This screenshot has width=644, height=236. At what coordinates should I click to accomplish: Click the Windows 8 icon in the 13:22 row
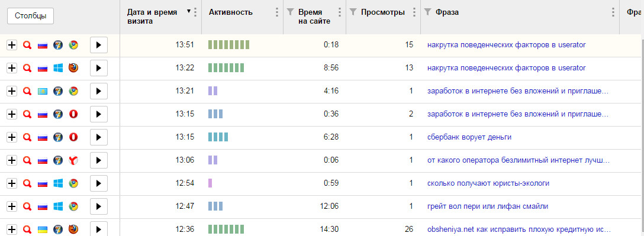(58, 68)
